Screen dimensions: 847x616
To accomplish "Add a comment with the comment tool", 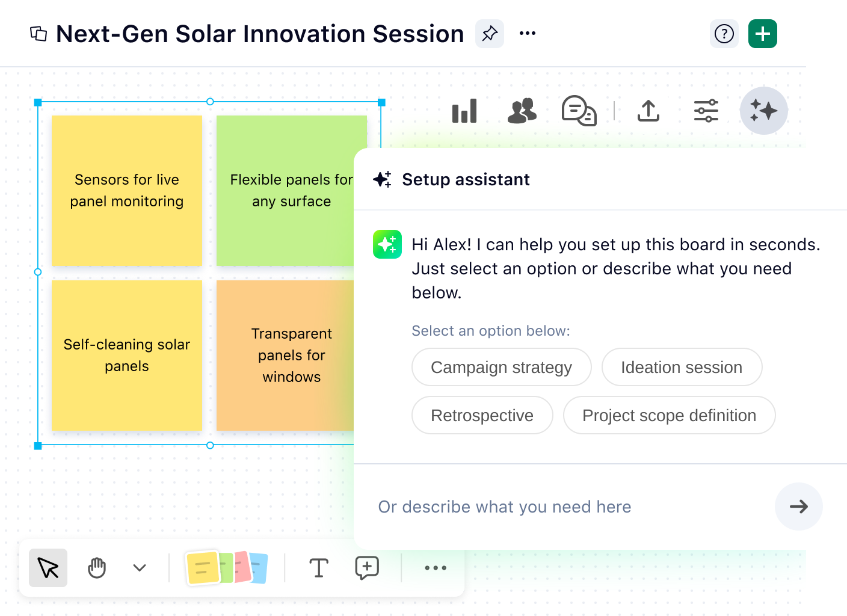I will [367, 567].
